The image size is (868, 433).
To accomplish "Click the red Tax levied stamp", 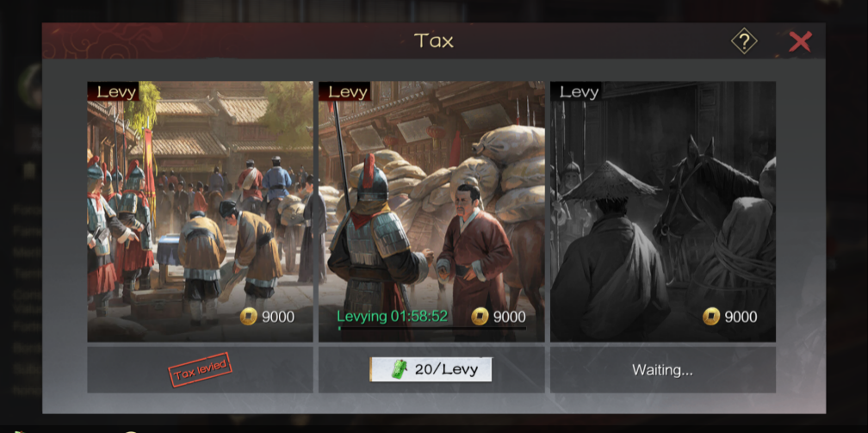I will click(x=200, y=369).
